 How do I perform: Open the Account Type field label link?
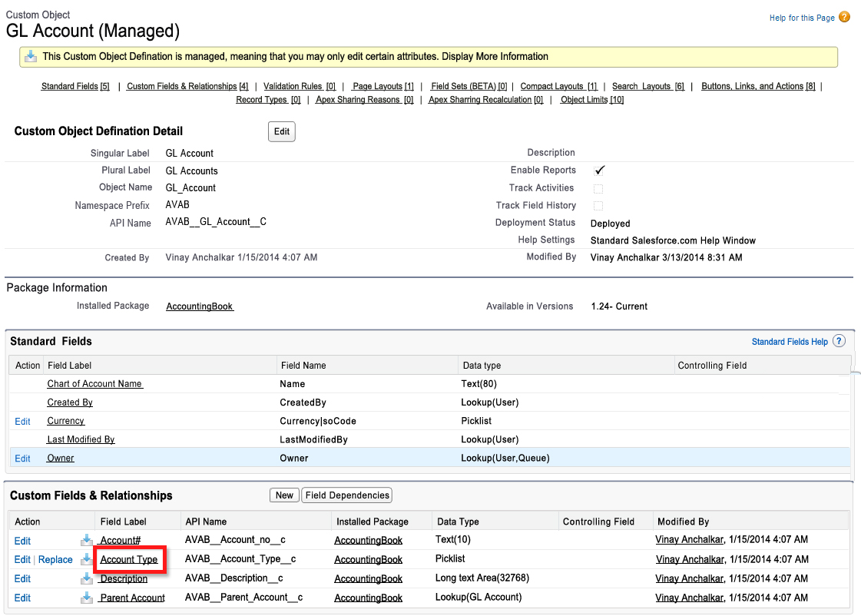(x=128, y=560)
